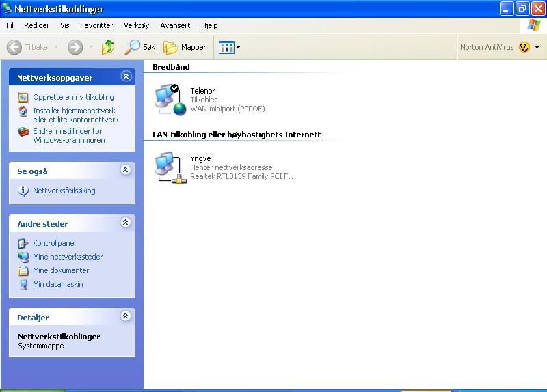Screen dimensions: 547x392
Task: Click the Kontrollpanel icon
Action: click(23, 243)
